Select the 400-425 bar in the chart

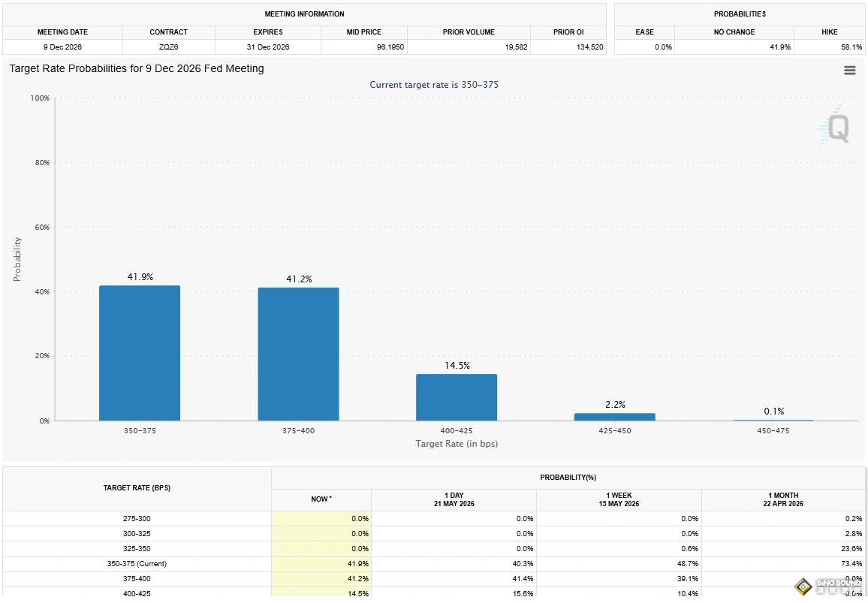point(457,397)
